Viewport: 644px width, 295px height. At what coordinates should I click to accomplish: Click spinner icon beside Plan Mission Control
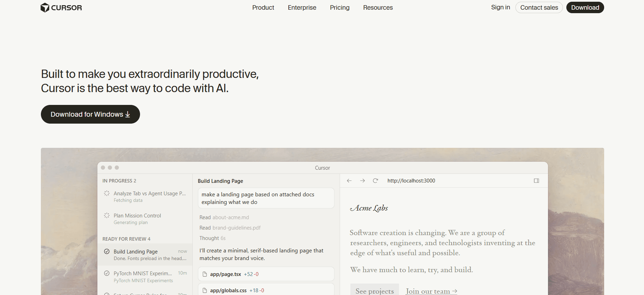(x=107, y=215)
